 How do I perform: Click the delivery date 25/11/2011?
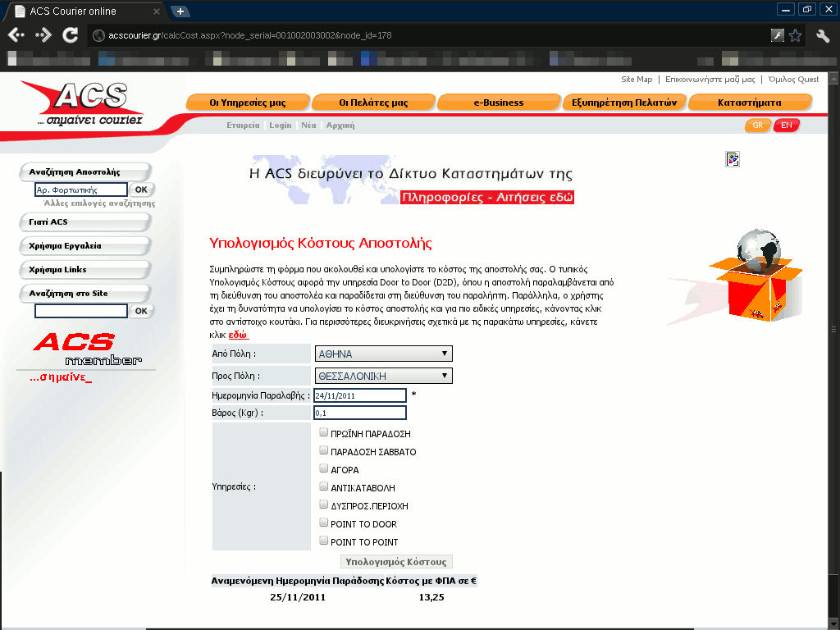point(297,597)
